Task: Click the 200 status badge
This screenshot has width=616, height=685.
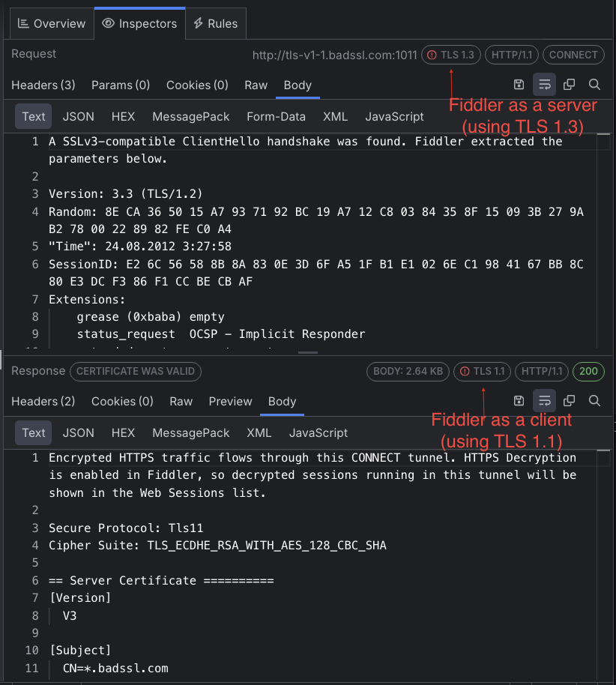Action: pyautogui.click(x=588, y=371)
